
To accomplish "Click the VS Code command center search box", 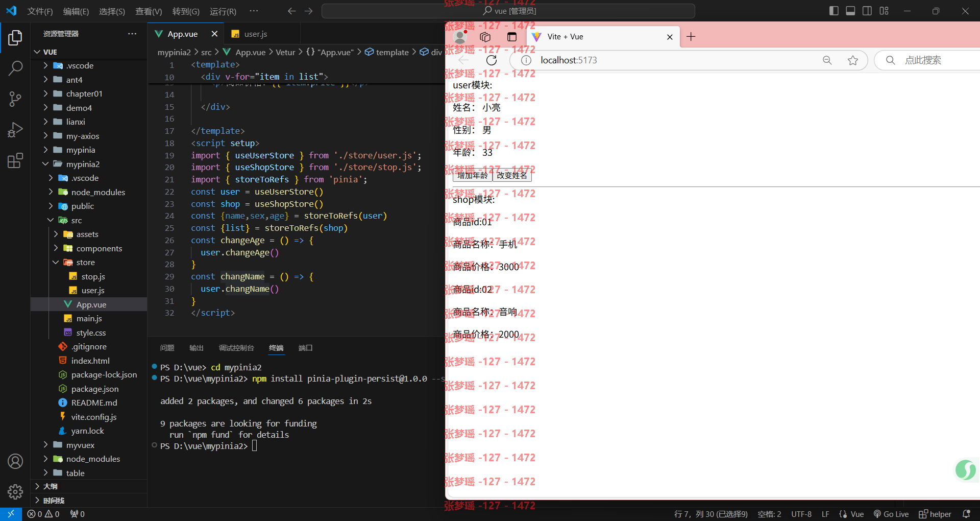I will (x=508, y=11).
